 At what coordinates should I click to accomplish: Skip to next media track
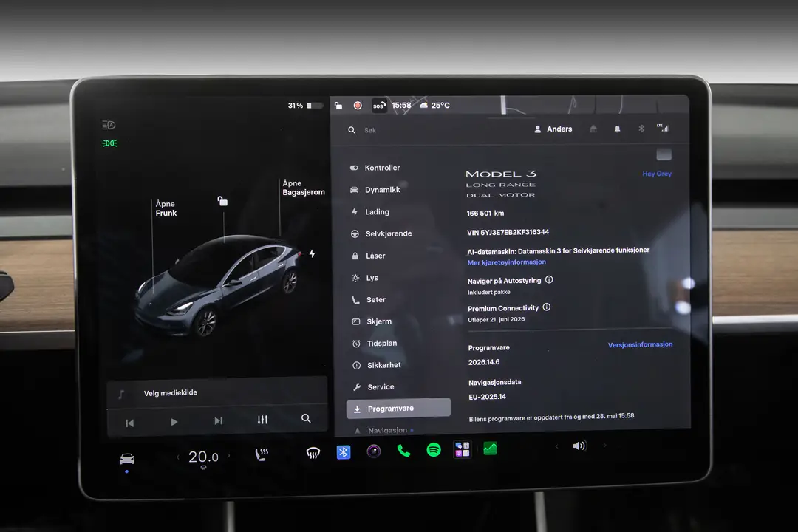[218, 420]
